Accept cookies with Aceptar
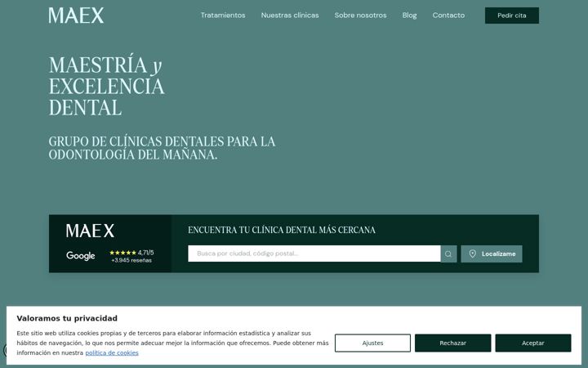This screenshot has height=368, width=588. pos(532,343)
